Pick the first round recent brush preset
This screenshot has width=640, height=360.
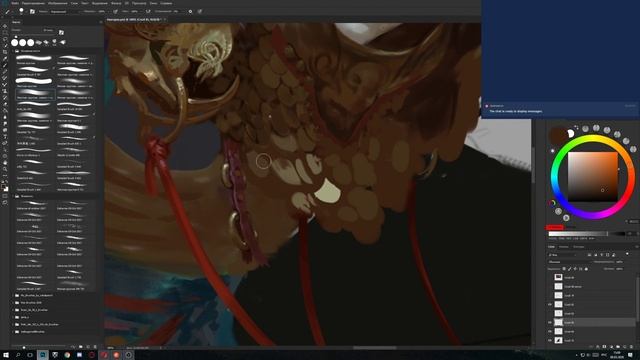pyautogui.click(x=15, y=42)
